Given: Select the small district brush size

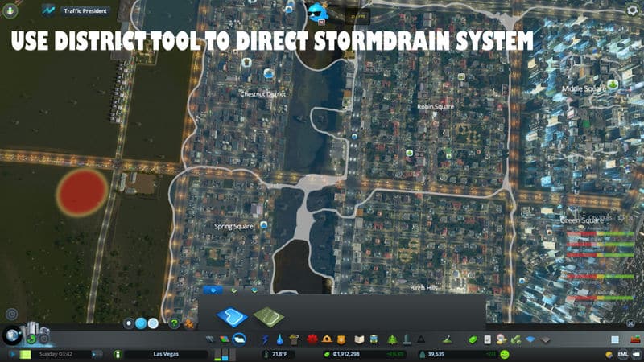Looking at the screenshot, I should click(129, 323).
